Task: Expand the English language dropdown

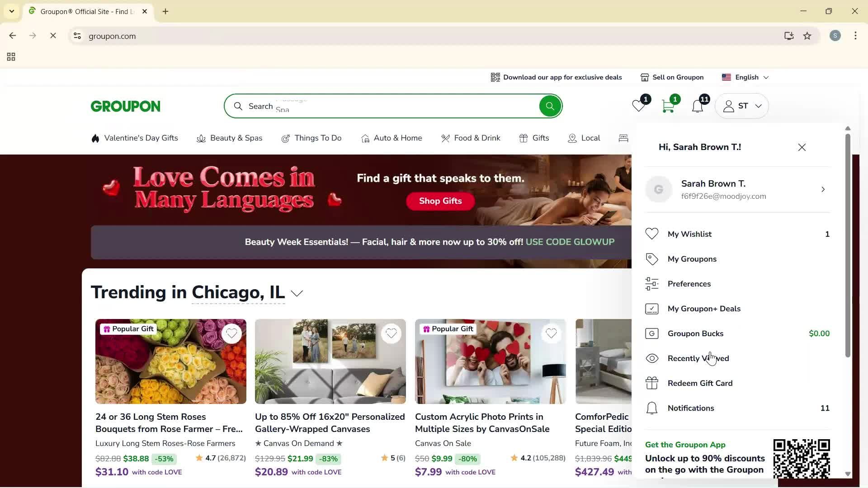Action: pyautogui.click(x=745, y=77)
